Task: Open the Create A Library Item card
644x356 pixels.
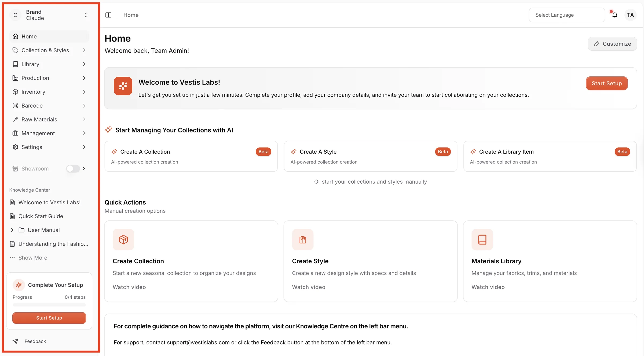Action: [550, 156]
